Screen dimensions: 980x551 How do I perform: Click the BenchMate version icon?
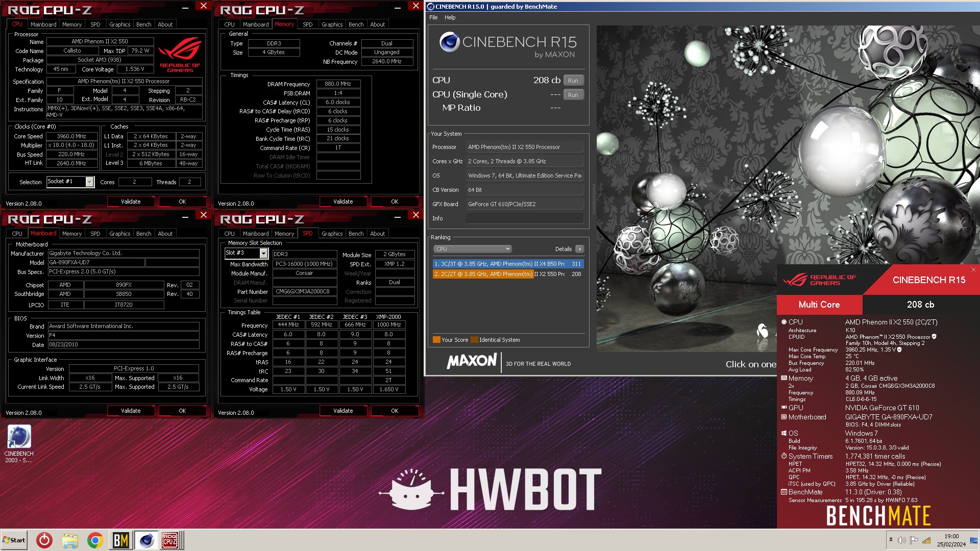[784, 492]
